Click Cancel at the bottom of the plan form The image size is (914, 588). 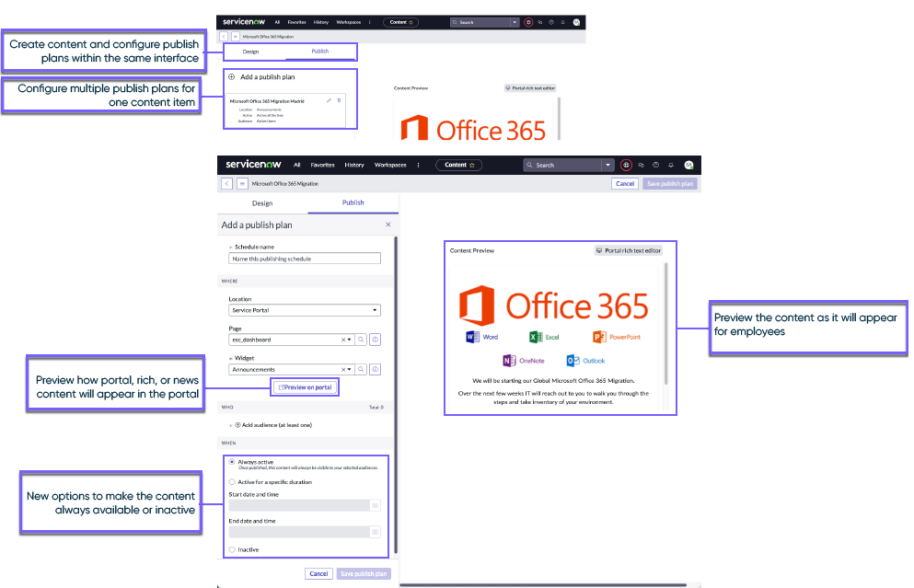[318, 573]
